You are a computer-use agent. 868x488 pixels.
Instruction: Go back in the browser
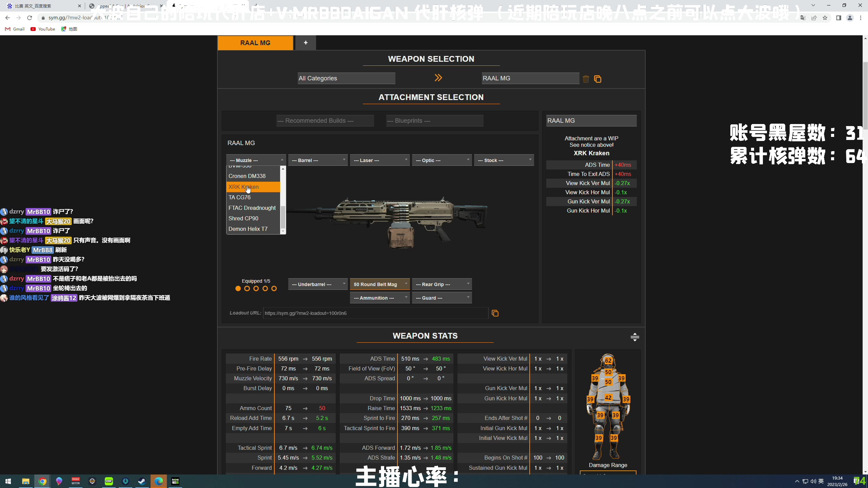7,18
